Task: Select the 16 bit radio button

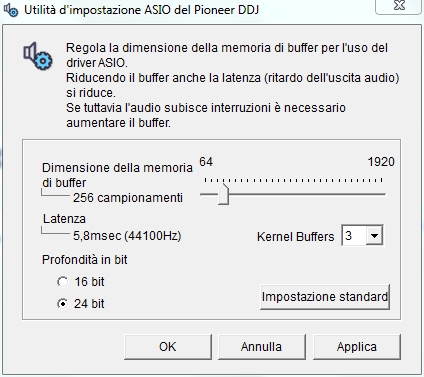Action: (x=62, y=282)
